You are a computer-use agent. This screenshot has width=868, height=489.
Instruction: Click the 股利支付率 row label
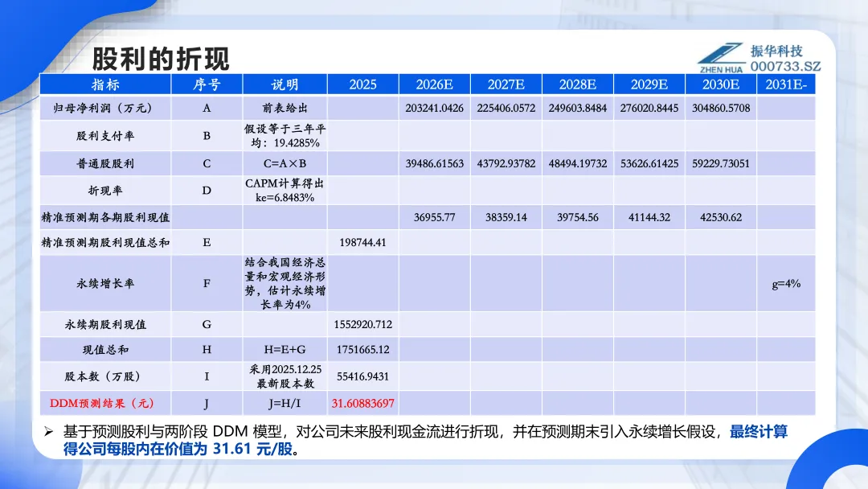click(105, 136)
